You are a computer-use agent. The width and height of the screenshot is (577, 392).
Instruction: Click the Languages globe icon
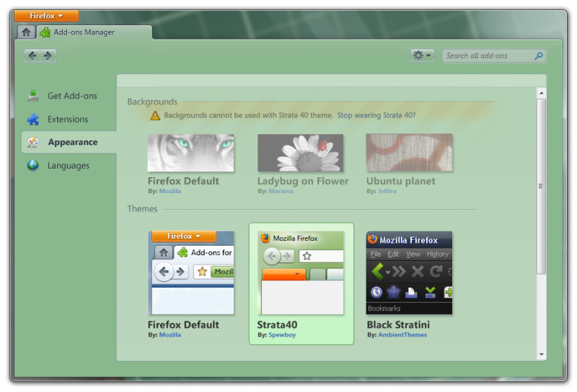point(33,166)
